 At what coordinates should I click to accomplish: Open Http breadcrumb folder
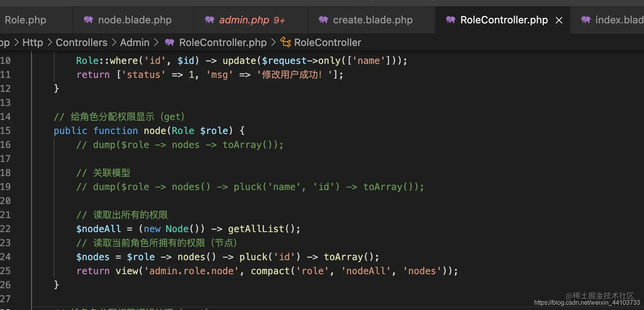click(x=32, y=43)
